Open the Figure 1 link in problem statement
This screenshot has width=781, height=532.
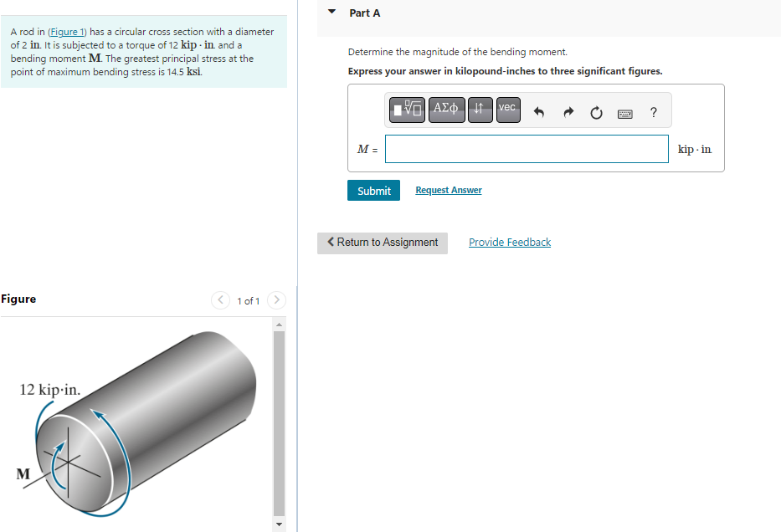point(67,32)
